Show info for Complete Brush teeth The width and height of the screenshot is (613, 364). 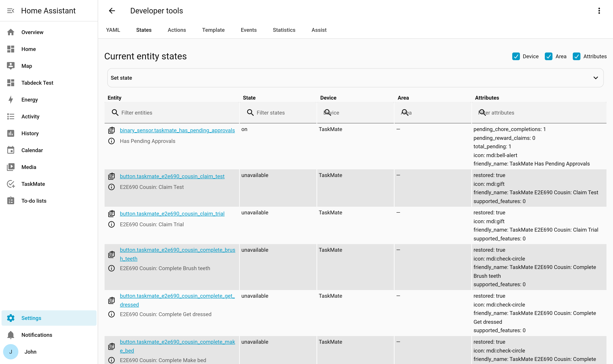111,268
